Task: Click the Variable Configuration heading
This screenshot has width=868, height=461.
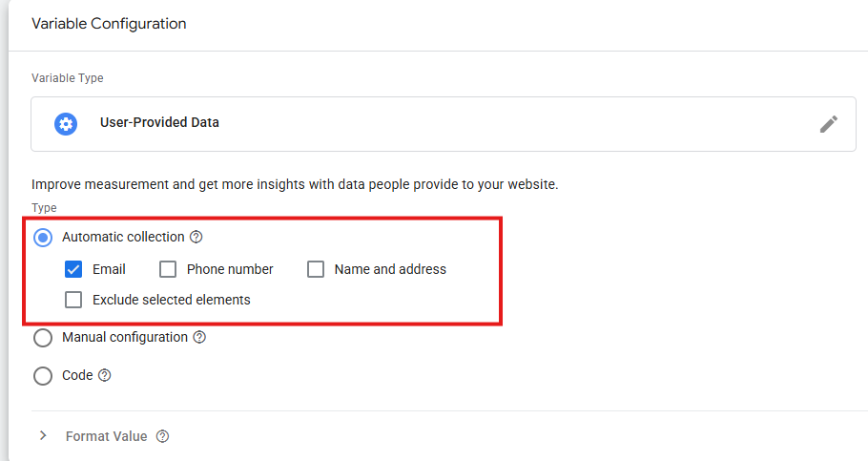Action: click(x=109, y=24)
